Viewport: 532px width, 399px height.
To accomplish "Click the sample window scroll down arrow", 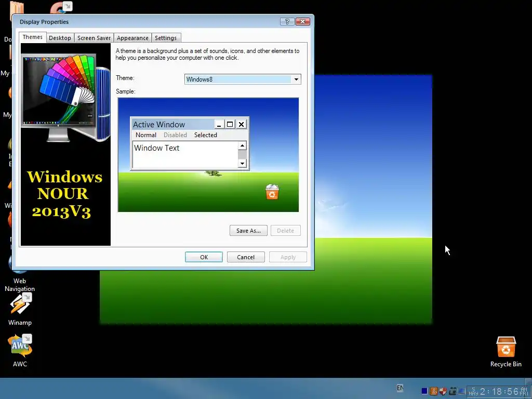I will pos(242,164).
